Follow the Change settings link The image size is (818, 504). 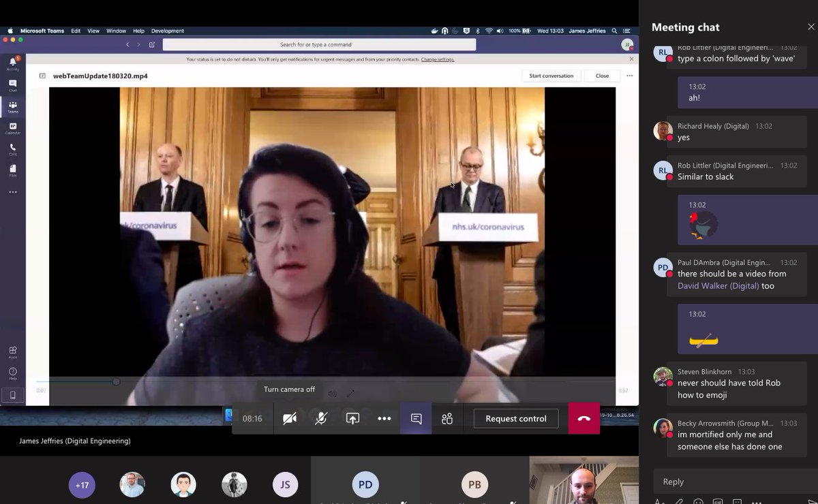pyautogui.click(x=438, y=59)
